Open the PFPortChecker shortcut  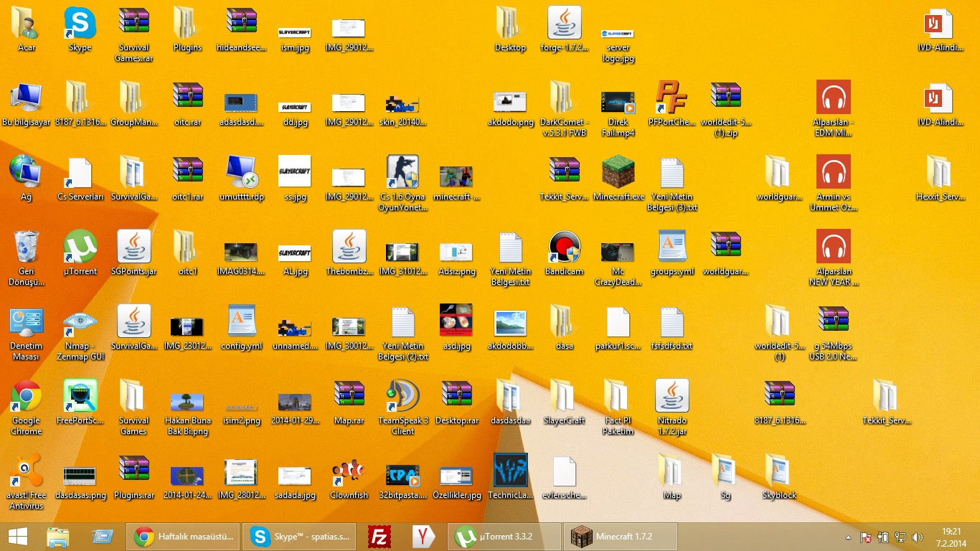click(672, 105)
